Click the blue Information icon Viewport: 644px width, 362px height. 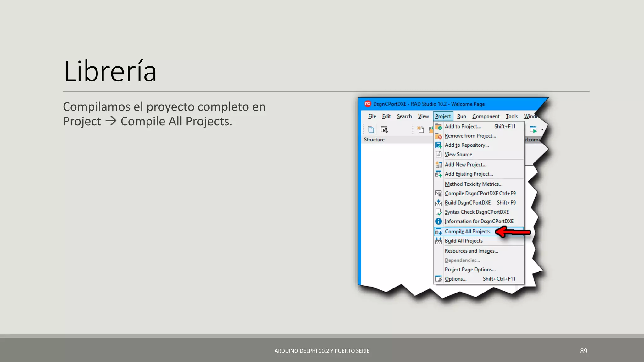coord(438,221)
